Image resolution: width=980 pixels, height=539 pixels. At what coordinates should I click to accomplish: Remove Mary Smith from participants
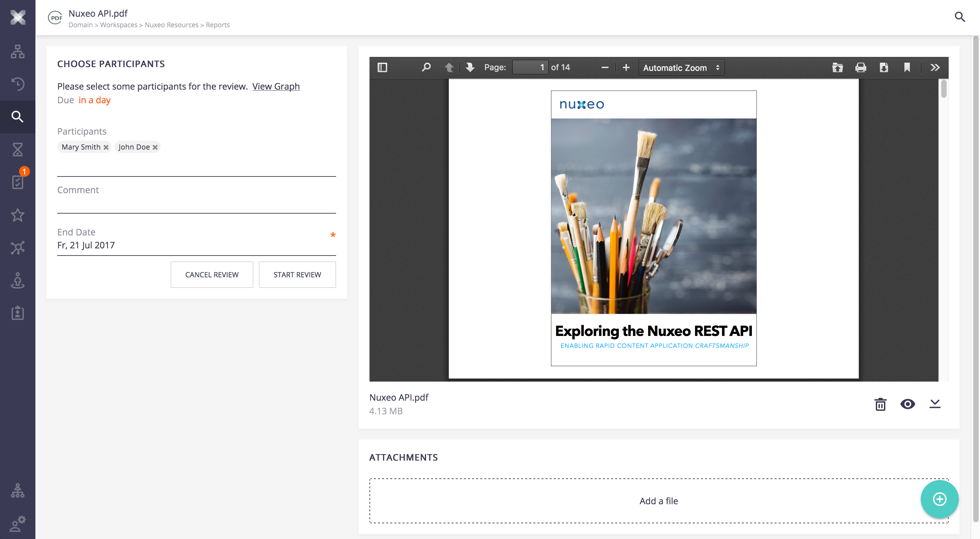click(x=106, y=147)
